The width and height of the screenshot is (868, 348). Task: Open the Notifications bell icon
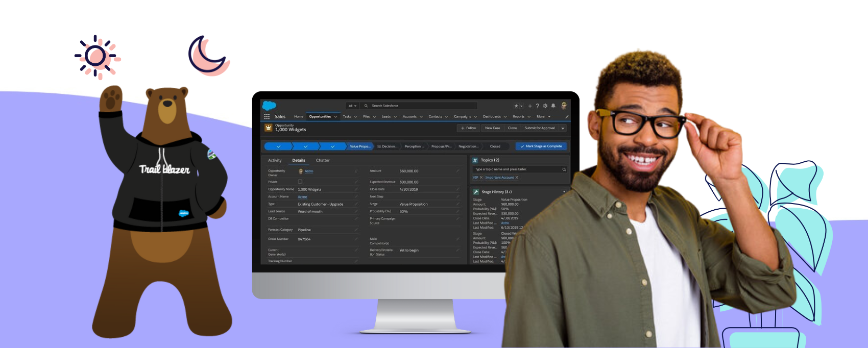click(553, 106)
